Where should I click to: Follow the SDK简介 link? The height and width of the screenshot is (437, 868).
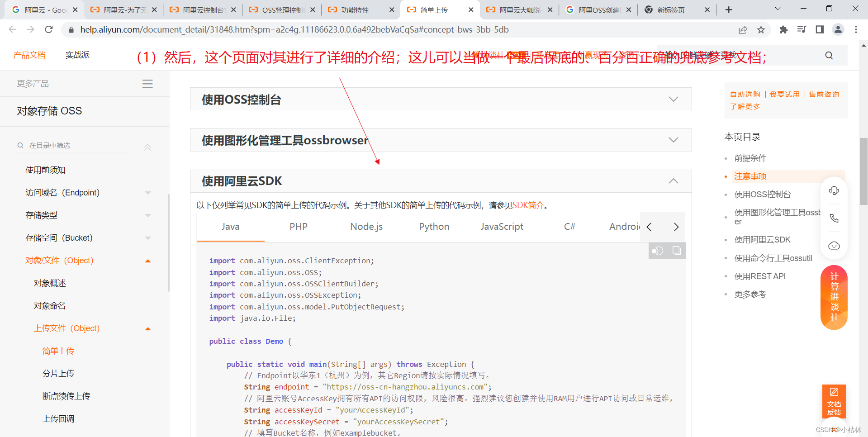click(x=528, y=205)
